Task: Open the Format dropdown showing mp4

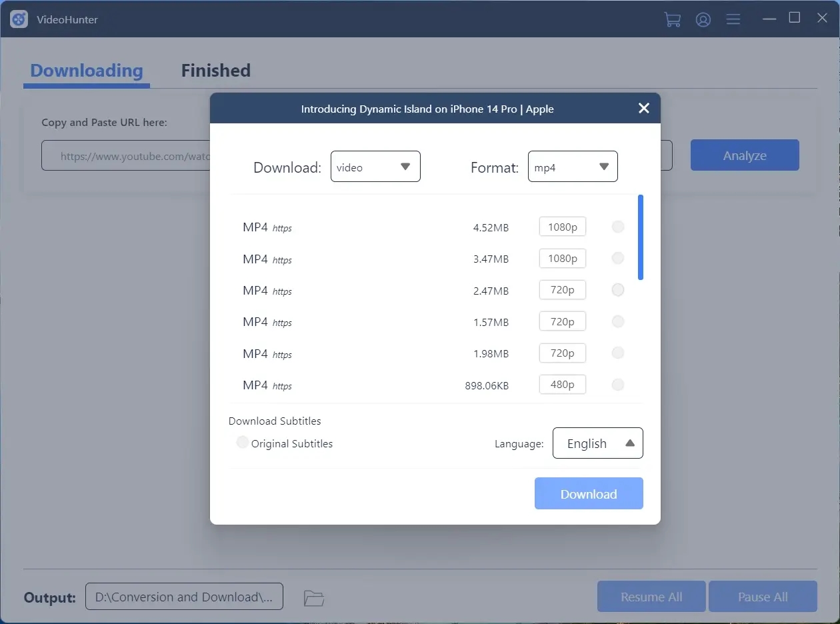Action: point(573,167)
